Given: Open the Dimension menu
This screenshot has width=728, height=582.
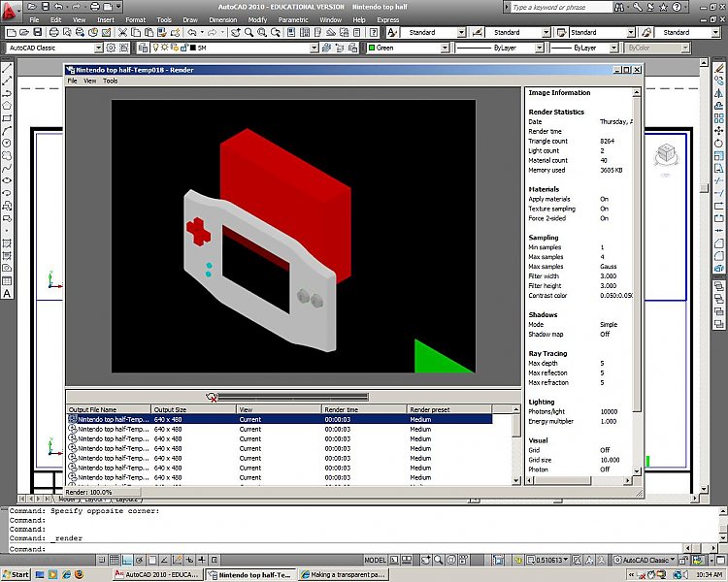Looking at the screenshot, I should click(x=223, y=20).
